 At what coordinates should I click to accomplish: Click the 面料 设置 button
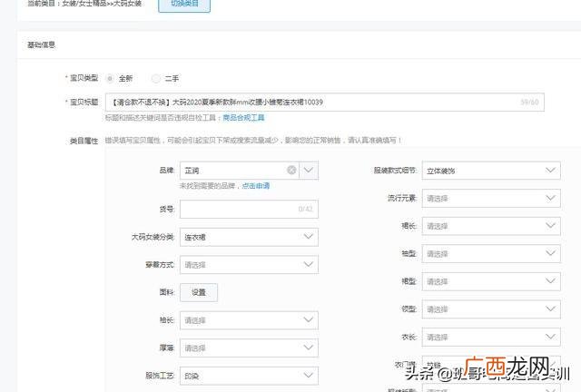tap(199, 293)
